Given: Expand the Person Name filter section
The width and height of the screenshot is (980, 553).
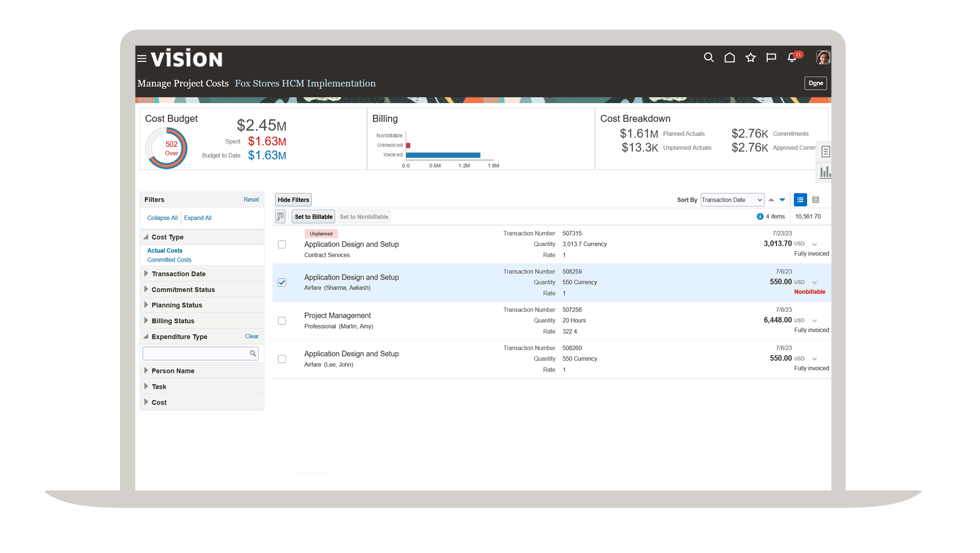Looking at the screenshot, I should click(x=173, y=371).
